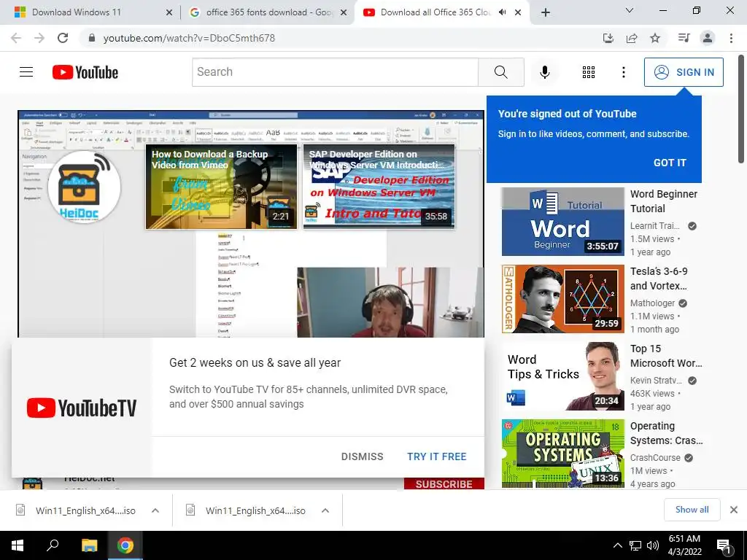Image resolution: width=747 pixels, height=560 pixels.
Task: Open the HeiDoc channel logo in the video
Action: click(84, 187)
